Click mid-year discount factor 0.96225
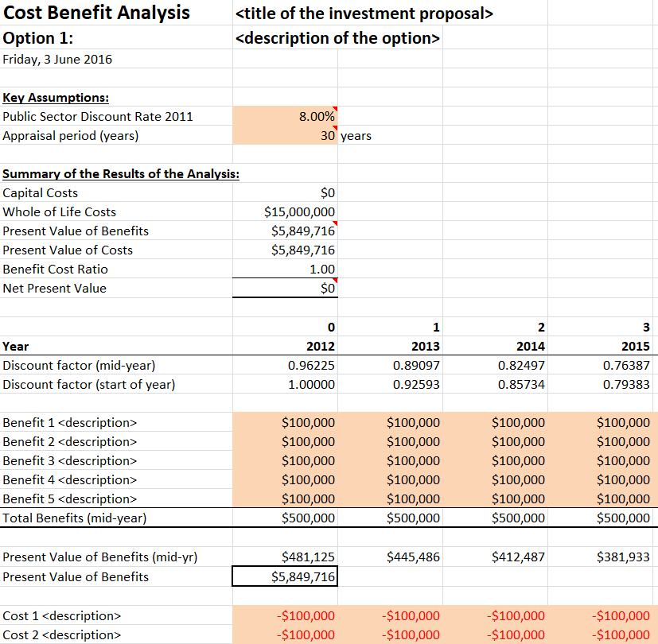 (x=311, y=366)
